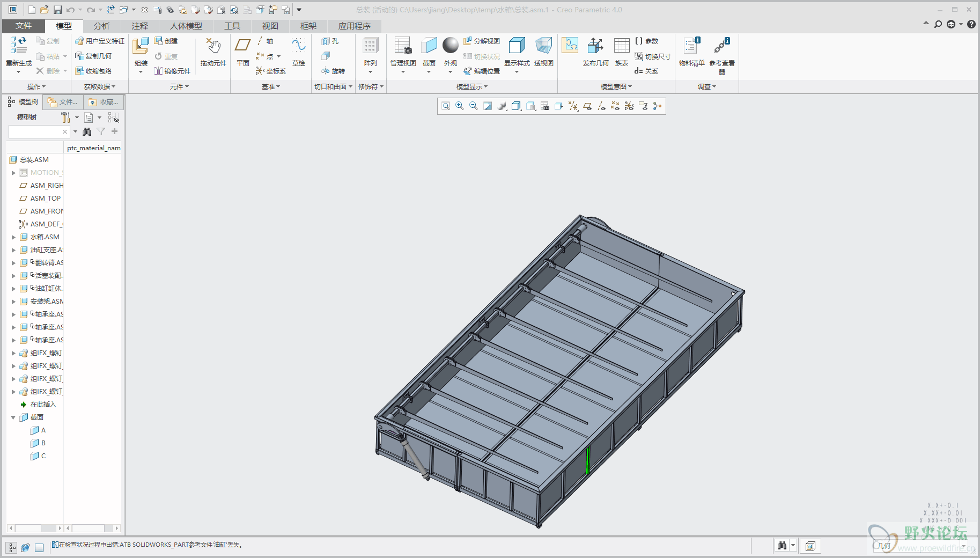Click the Appearance (外观) sphere icon
The height and width of the screenshot is (558, 980).
point(451,46)
